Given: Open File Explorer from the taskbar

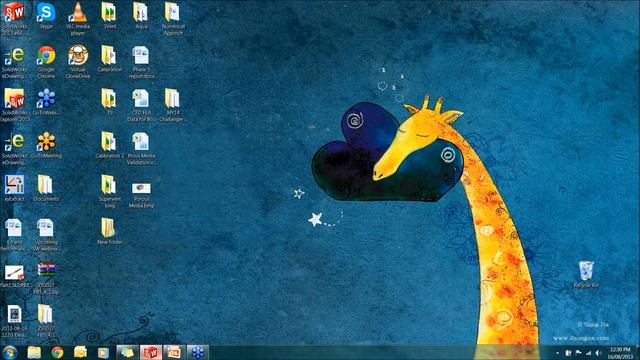Looking at the screenshot, I should pos(34,352).
